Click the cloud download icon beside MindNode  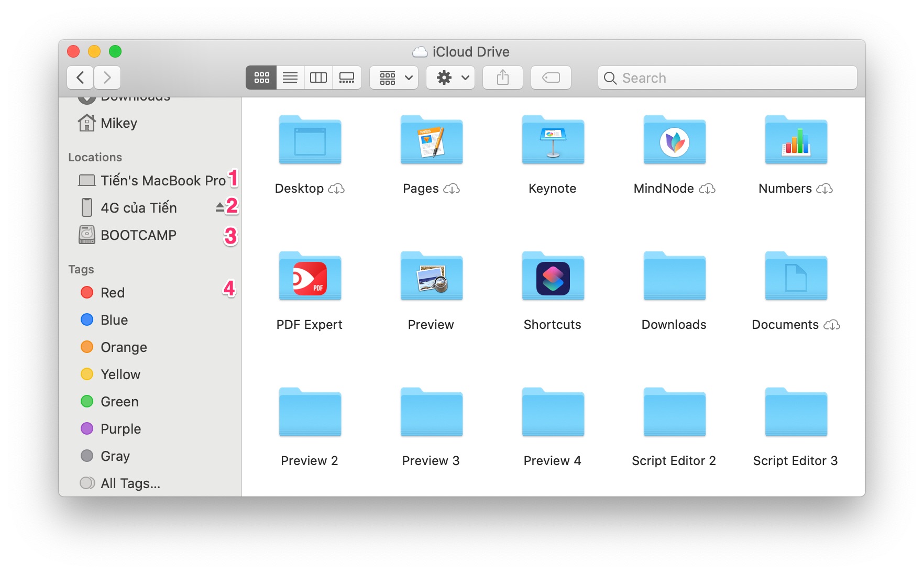[x=707, y=189]
